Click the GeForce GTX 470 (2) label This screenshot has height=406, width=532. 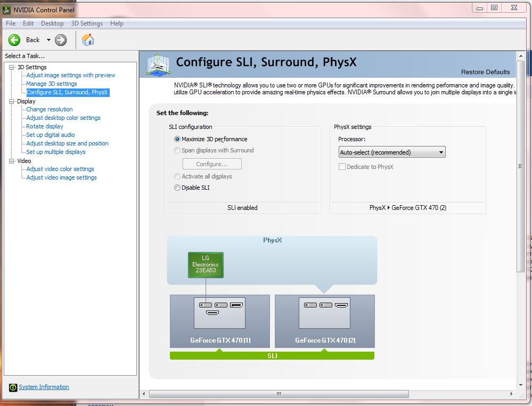click(325, 340)
